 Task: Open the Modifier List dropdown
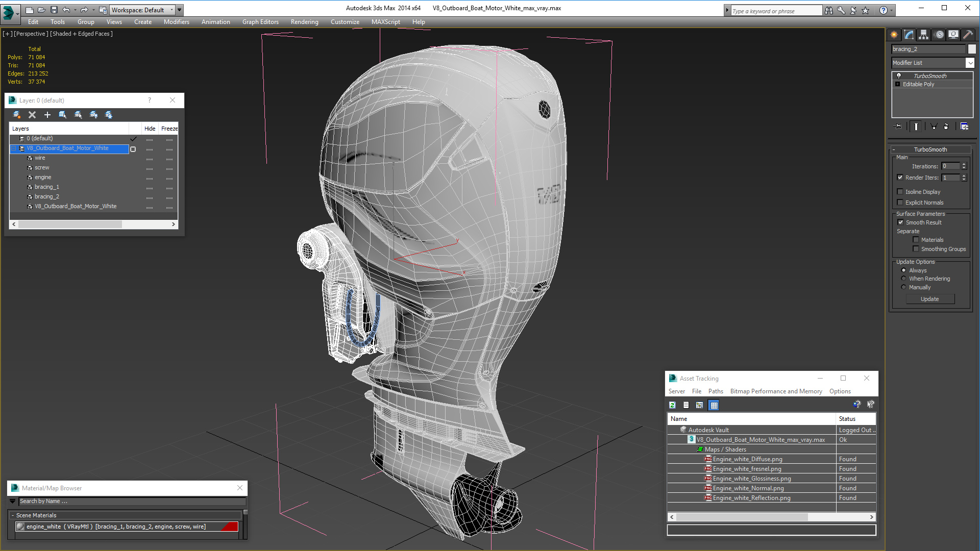tap(970, 63)
